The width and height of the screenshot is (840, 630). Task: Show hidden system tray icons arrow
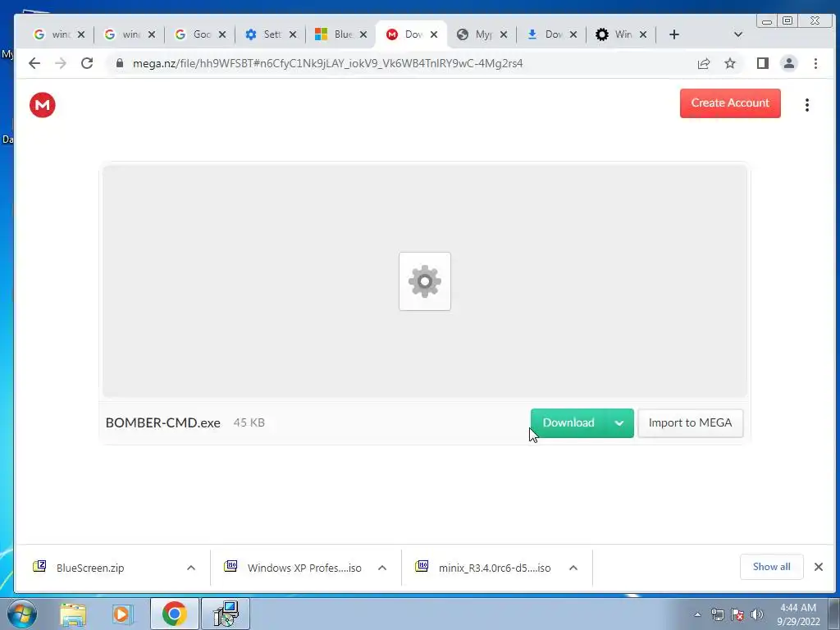tap(697, 614)
